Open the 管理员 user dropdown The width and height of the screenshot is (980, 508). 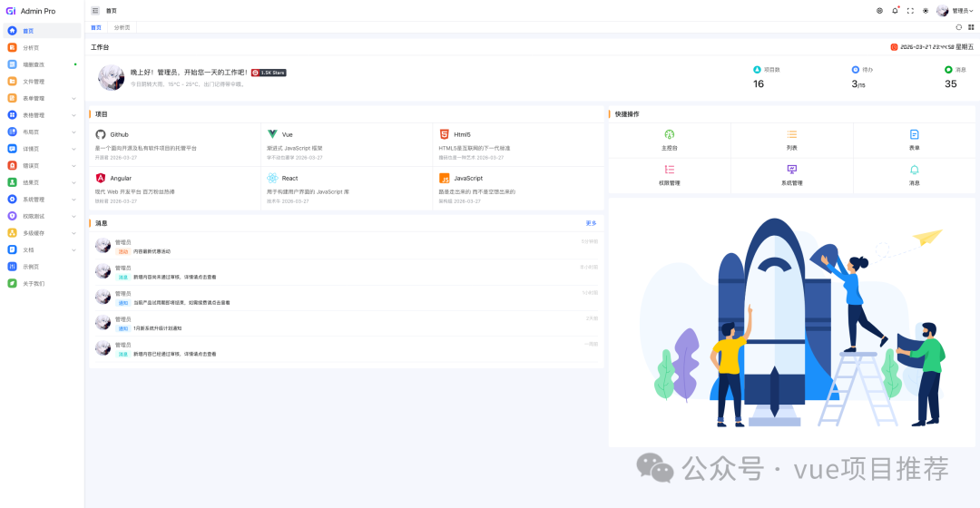pyautogui.click(x=963, y=11)
